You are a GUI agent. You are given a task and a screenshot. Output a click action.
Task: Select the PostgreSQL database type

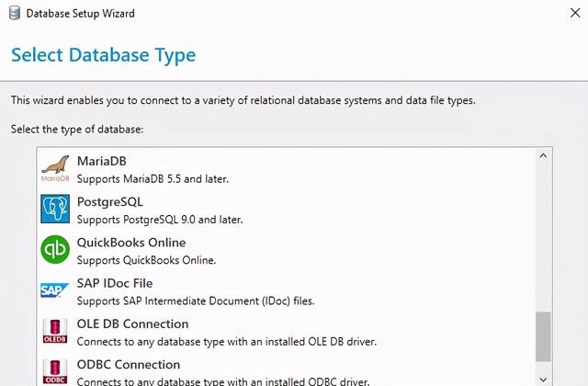[x=287, y=210]
